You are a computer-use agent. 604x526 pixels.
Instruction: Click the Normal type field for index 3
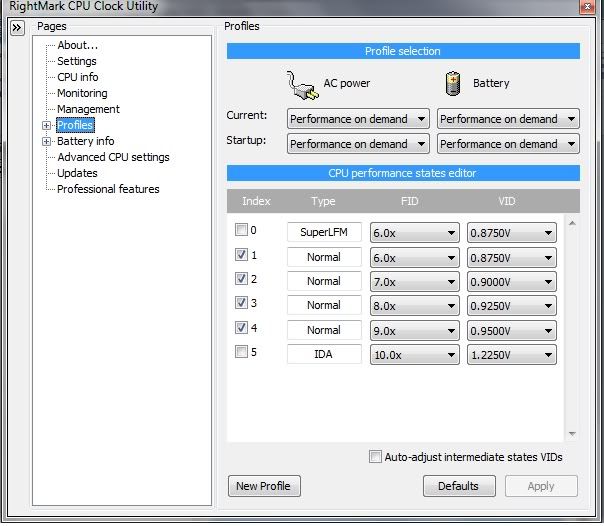pyautogui.click(x=324, y=305)
